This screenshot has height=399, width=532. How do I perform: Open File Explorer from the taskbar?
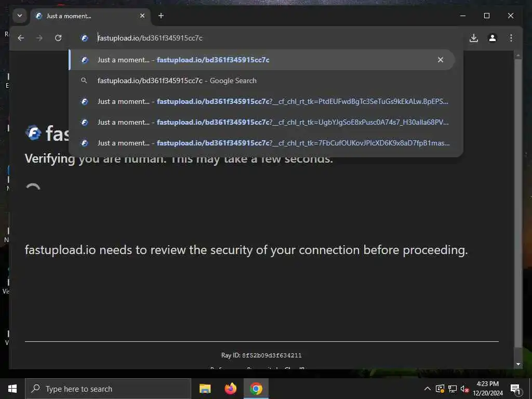pyautogui.click(x=205, y=389)
